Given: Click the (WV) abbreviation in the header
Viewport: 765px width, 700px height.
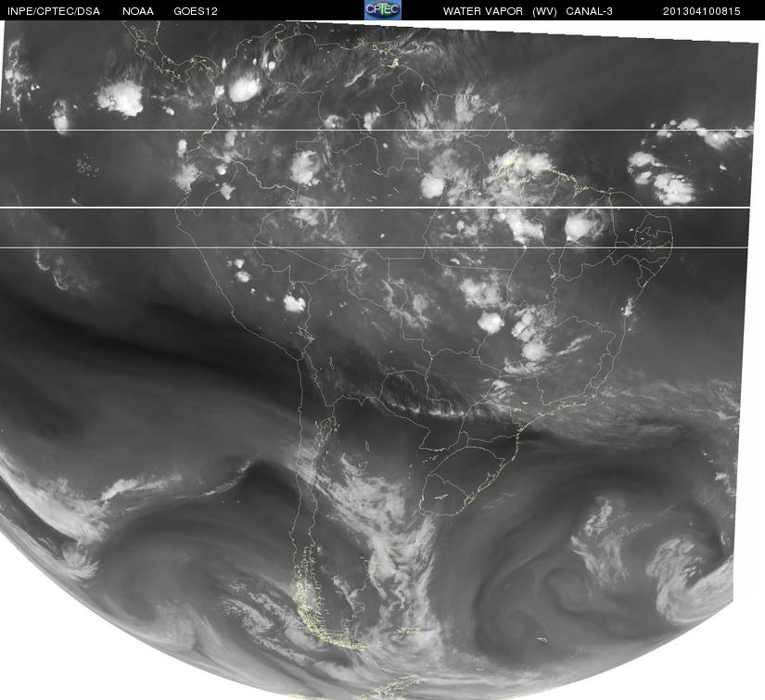Looking at the screenshot, I should click(x=544, y=11).
